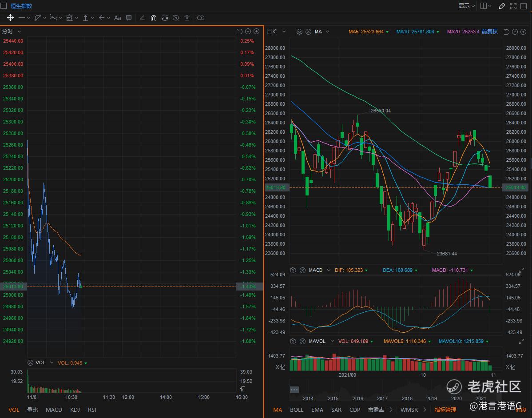Zoom in the 日K daily chart

click(x=523, y=32)
